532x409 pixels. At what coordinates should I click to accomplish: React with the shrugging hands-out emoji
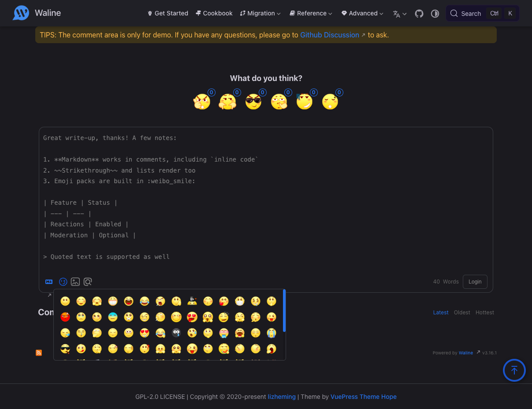(227, 102)
